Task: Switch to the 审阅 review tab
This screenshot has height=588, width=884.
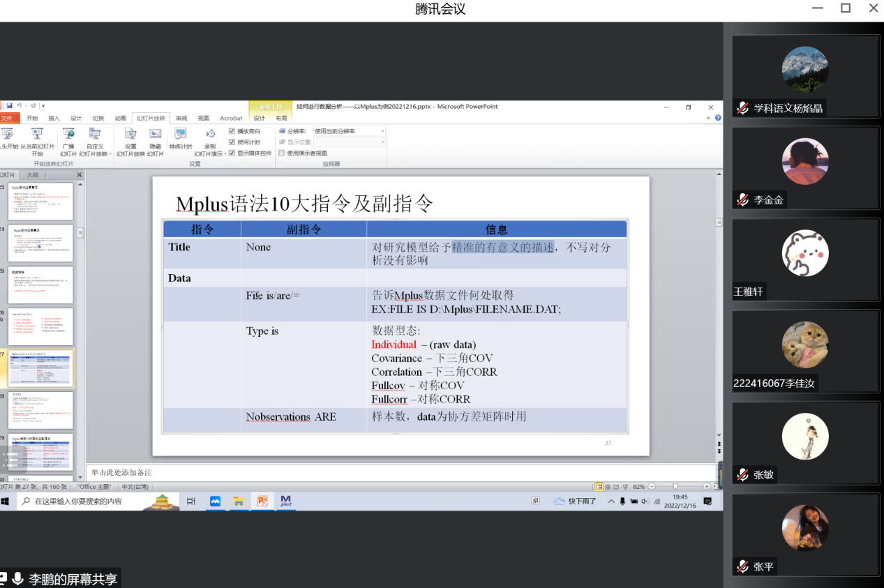Action: 181,118
